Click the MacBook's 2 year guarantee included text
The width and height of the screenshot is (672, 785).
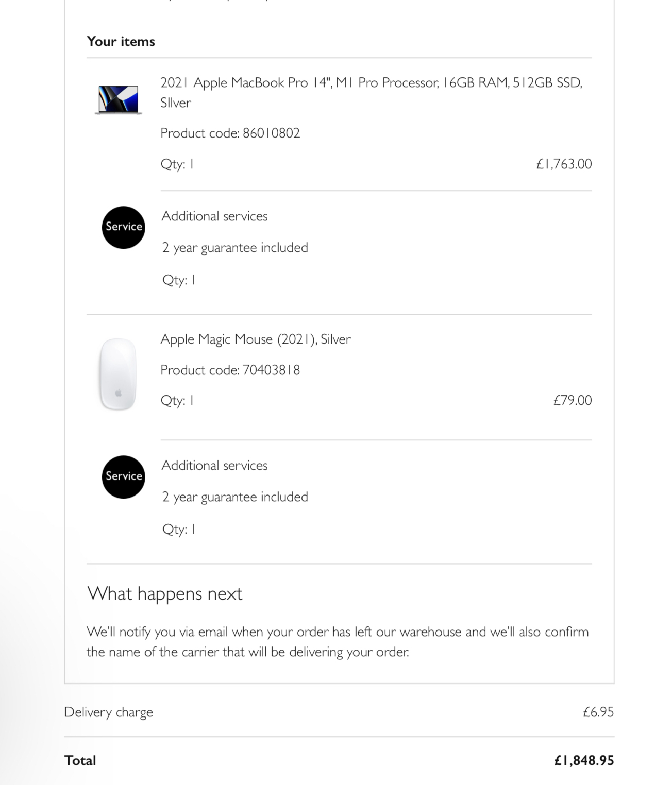tap(235, 248)
